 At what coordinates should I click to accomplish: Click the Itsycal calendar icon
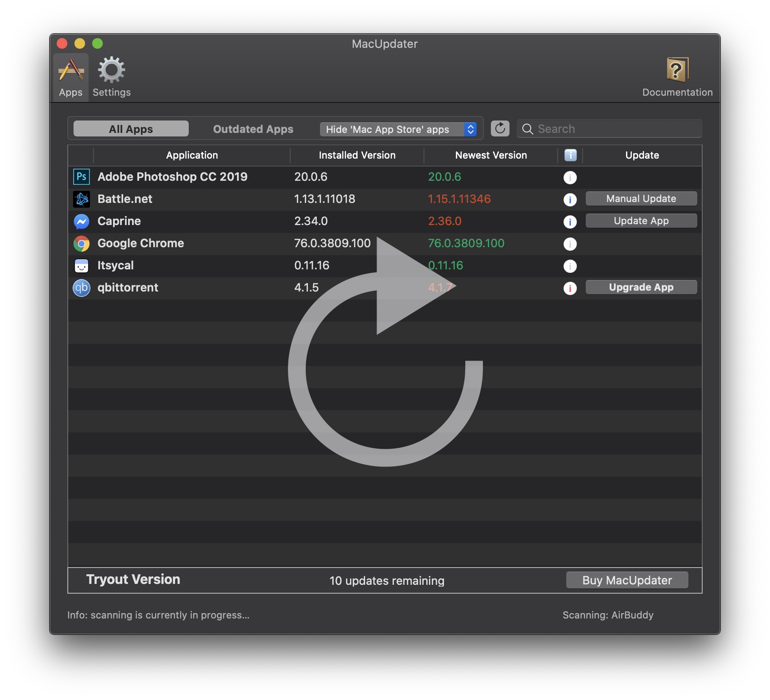pos(82,265)
